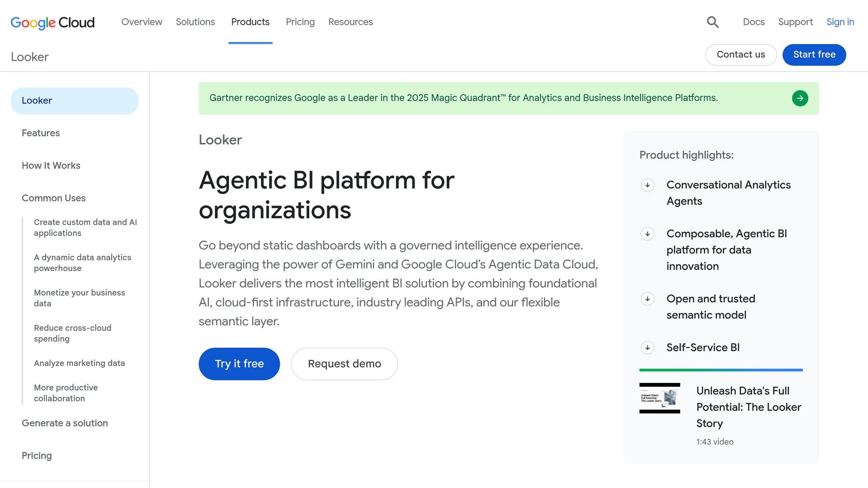Click the Looker product header title
This screenshot has height=488, width=868.
coord(30,57)
